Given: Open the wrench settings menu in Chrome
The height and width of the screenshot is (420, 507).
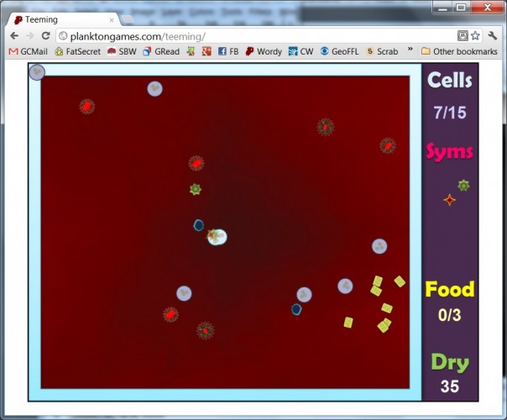Looking at the screenshot, I should pyautogui.click(x=493, y=35).
